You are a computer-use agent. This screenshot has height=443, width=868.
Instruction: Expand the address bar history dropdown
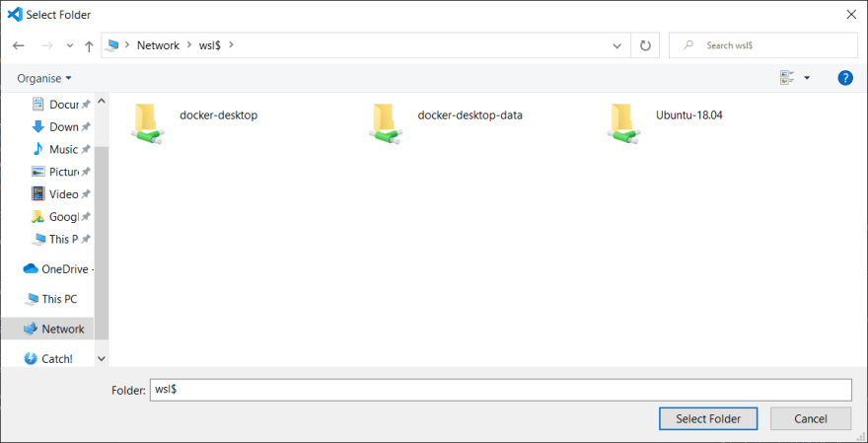click(617, 46)
